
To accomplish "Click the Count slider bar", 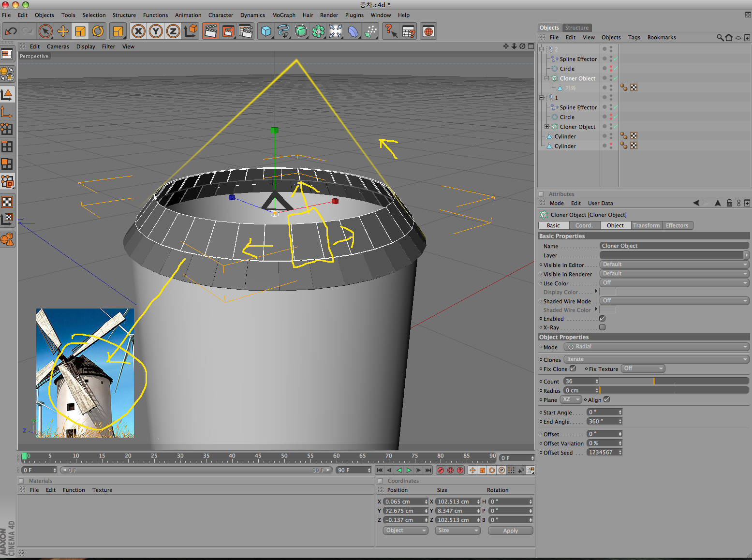I will [674, 382].
